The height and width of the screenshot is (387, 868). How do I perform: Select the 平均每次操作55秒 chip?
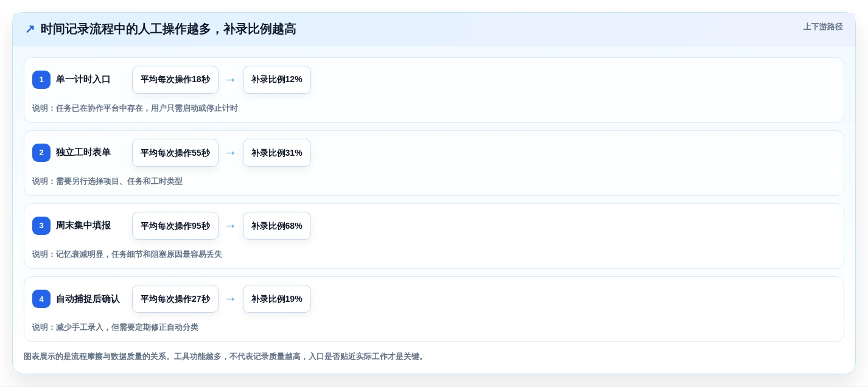point(175,153)
